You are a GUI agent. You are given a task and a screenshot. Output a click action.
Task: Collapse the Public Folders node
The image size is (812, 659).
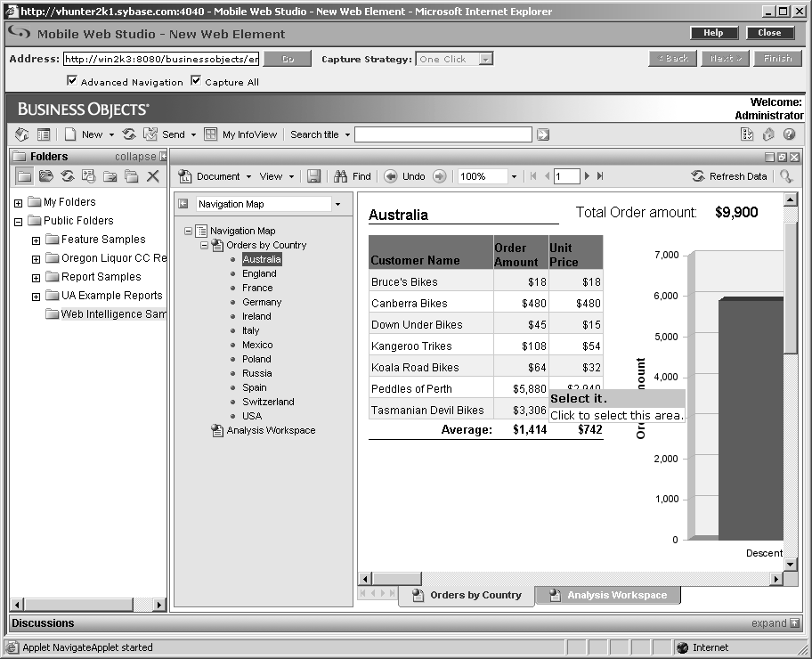tap(18, 222)
